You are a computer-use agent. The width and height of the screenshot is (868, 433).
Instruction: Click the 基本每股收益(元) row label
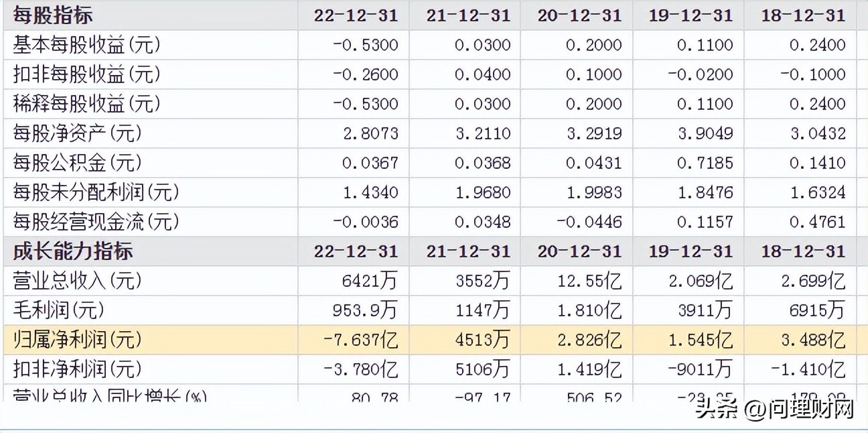click(86, 45)
